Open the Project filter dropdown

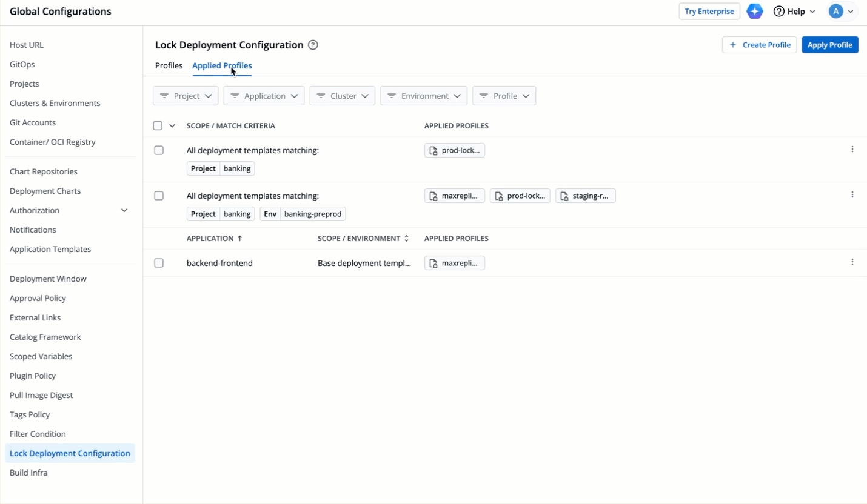186,96
